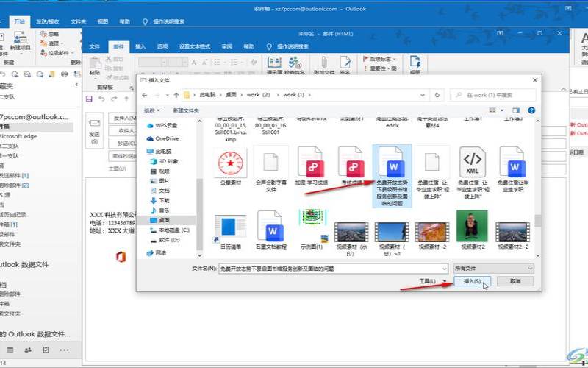Toggle the preview pane in file dialog
588x368 pixels.
click(517, 110)
